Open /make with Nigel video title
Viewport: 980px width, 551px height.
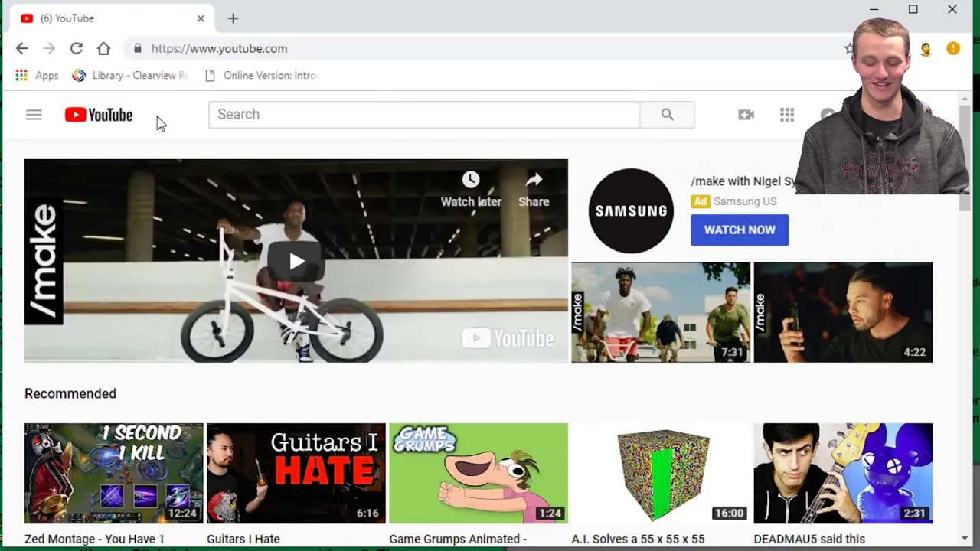pos(743,181)
